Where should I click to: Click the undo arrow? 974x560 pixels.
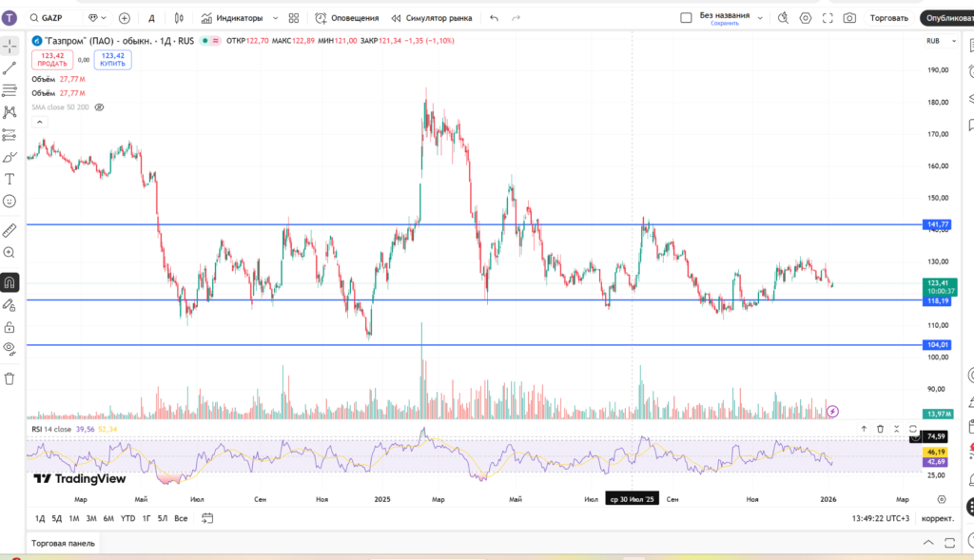494,18
